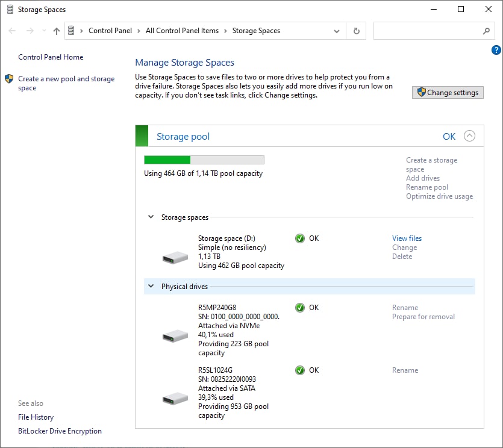Click the pool status OK text
Screen dimensions: 503x448
point(449,137)
